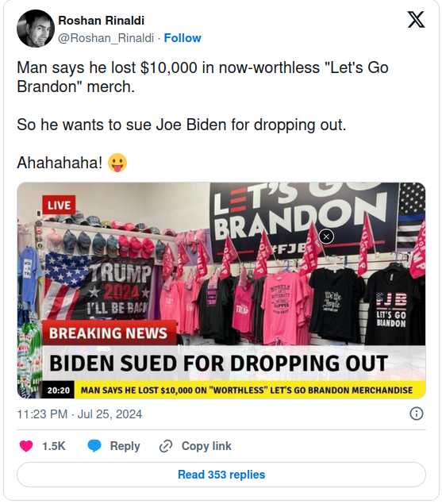The height and width of the screenshot is (504, 442).
Task: Click Roshan Rinaldi's profile avatar
Action: [x=36, y=29]
